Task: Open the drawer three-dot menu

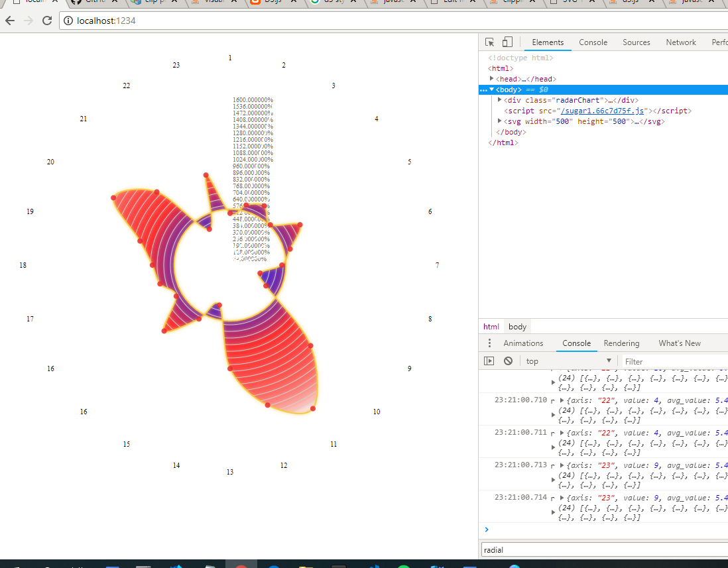Action: (489, 343)
